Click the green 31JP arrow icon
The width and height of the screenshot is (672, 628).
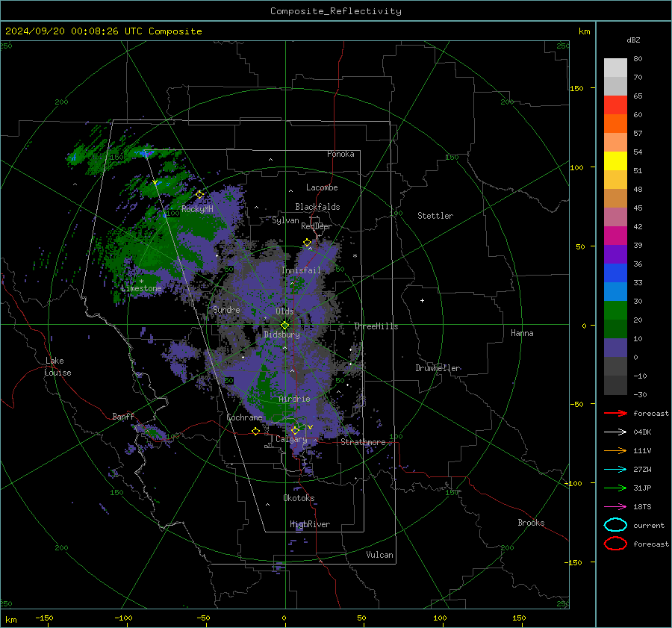pos(615,488)
